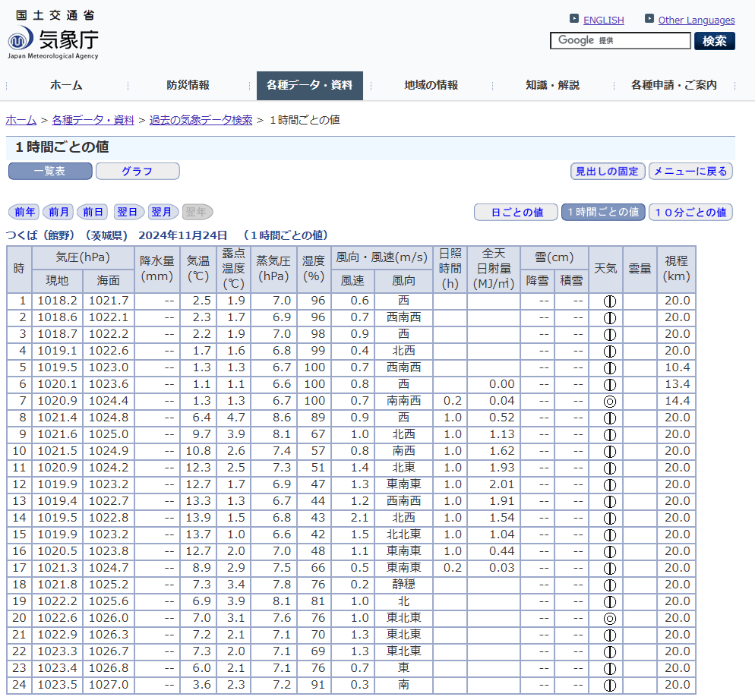
Task: Click the cloudy double-circle symbol at hour 20
Action: click(x=610, y=619)
